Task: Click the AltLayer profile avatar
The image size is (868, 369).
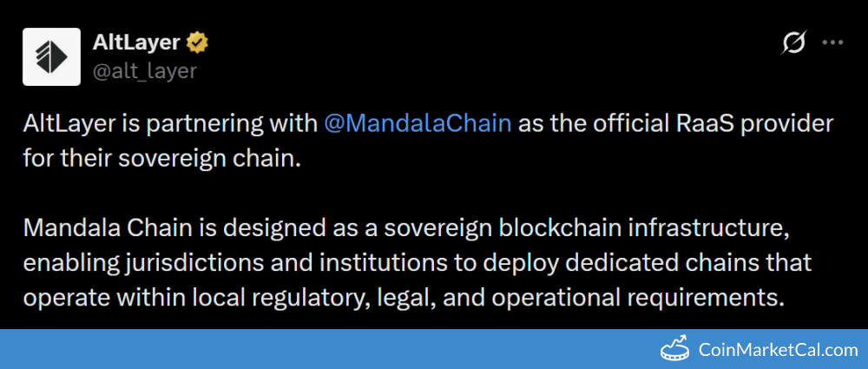Action: click(51, 56)
